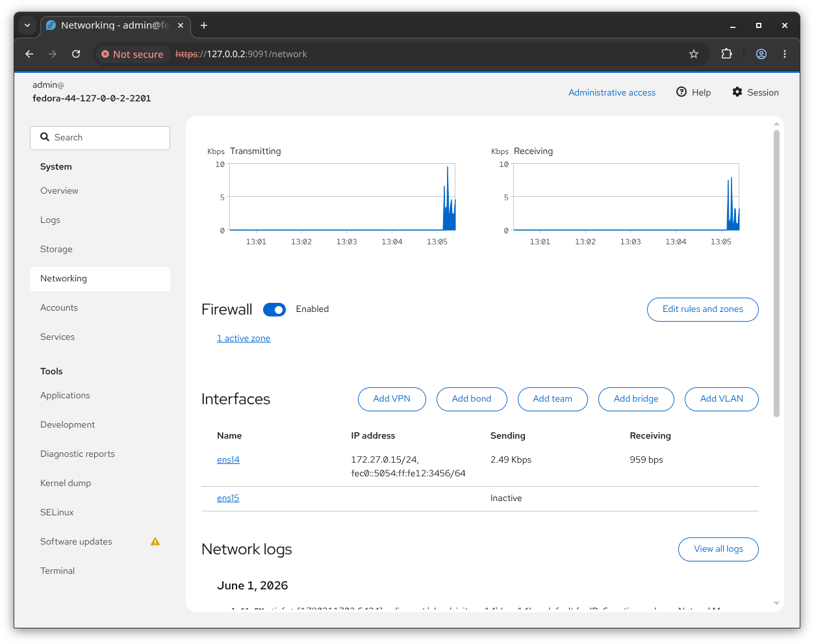Open Diagnostic reports
The image size is (814, 644).
(x=100, y=454)
